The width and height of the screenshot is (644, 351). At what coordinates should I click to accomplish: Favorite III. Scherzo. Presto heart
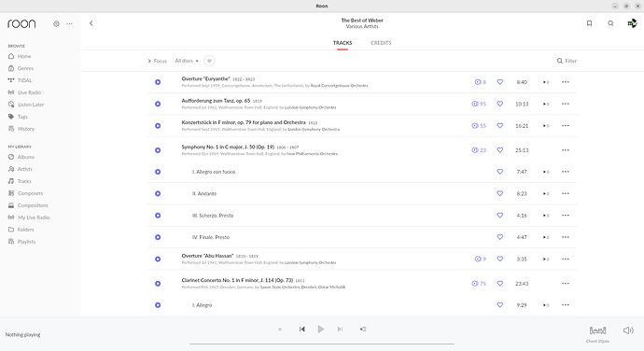click(x=500, y=215)
